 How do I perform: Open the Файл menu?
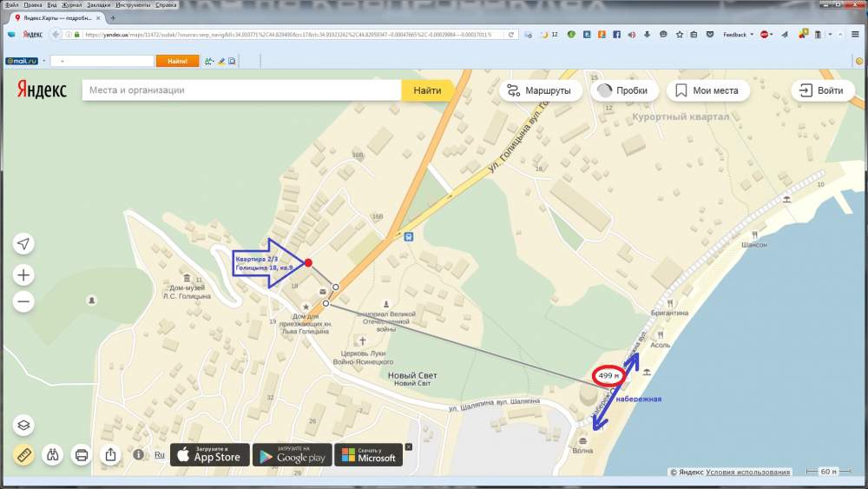(x=11, y=4)
